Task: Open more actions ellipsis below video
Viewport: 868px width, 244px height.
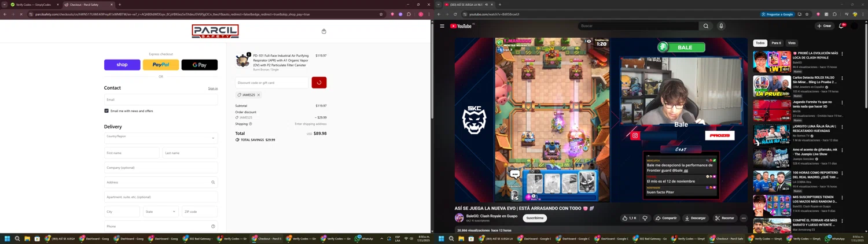Action: point(744,218)
